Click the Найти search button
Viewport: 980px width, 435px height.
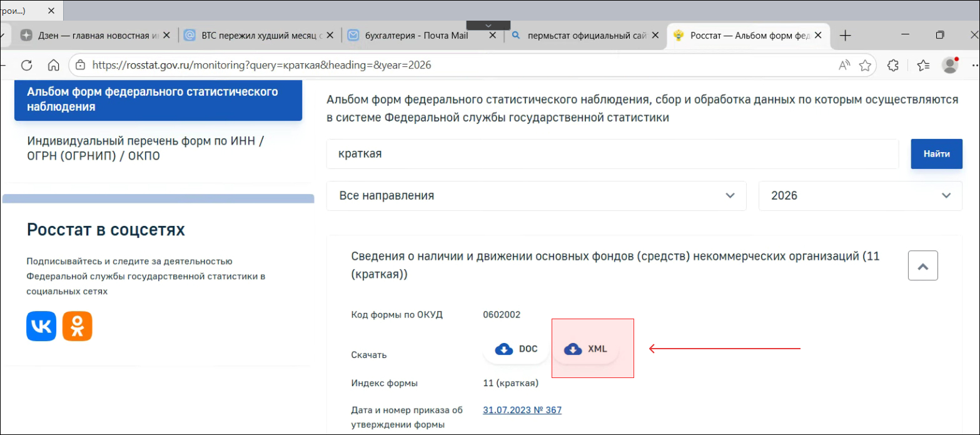pyautogui.click(x=936, y=154)
